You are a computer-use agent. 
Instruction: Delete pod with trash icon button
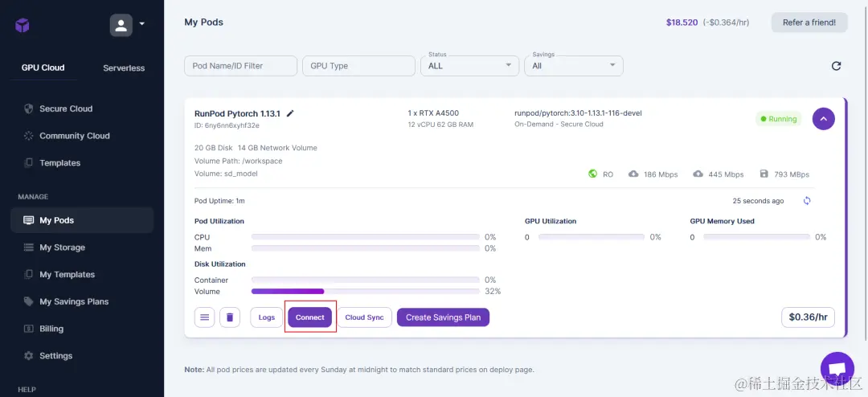(x=230, y=317)
